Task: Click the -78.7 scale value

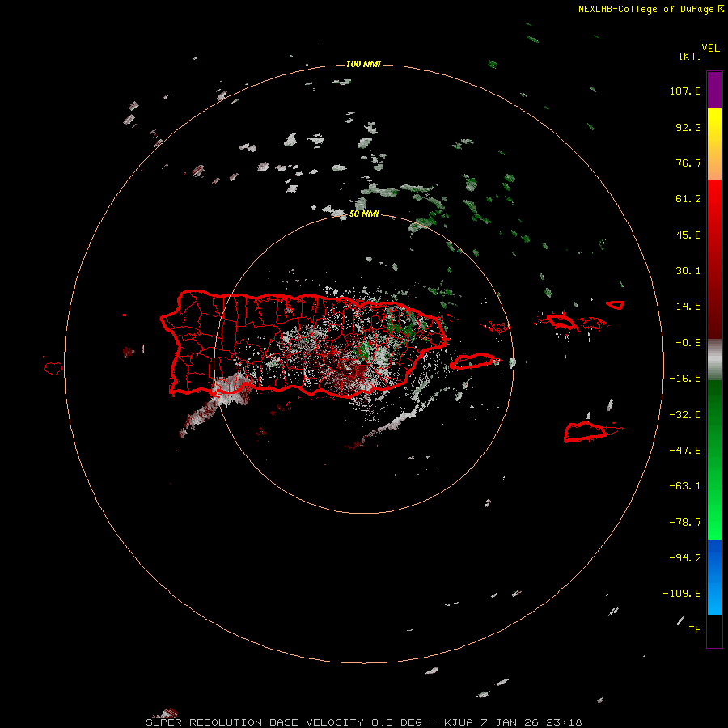Action: (685, 523)
